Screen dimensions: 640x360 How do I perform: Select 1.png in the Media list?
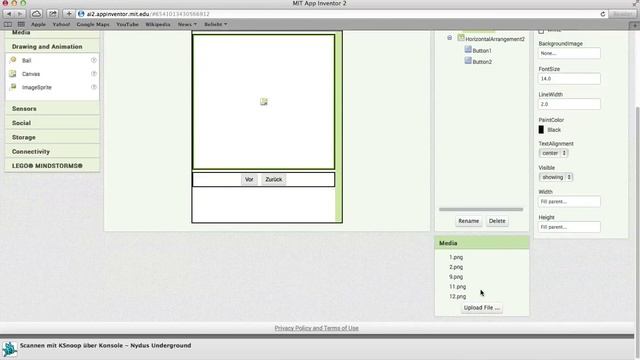pyautogui.click(x=456, y=257)
